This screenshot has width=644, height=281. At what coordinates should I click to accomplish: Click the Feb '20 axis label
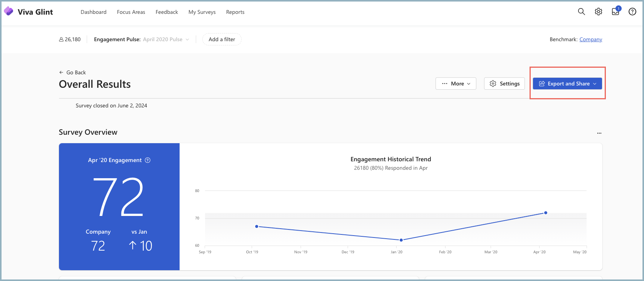point(445,252)
